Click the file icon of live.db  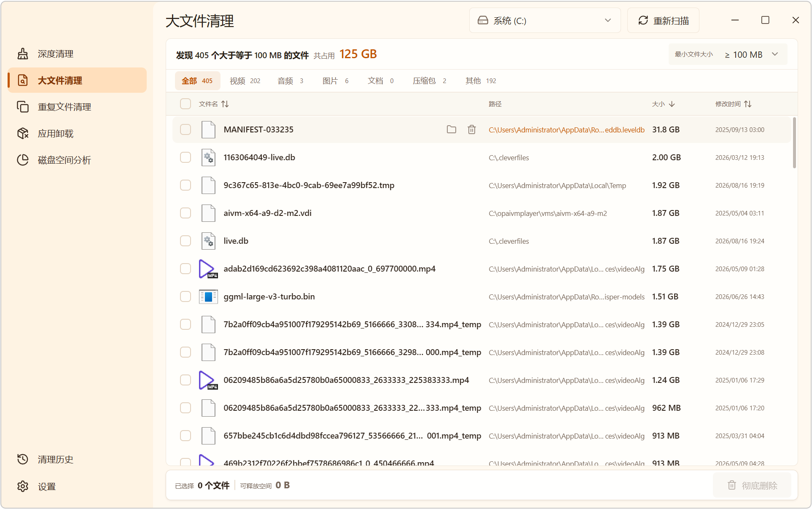tap(208, 241)
